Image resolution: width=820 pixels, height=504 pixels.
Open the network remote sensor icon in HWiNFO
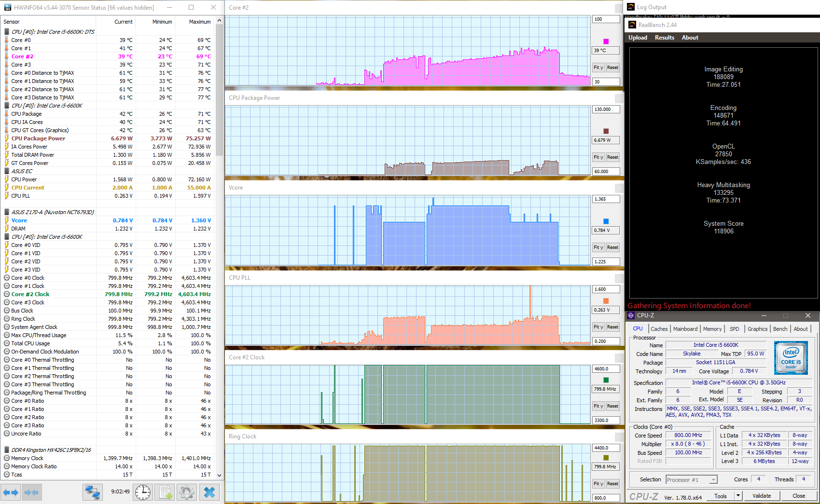[x=92, y=492]
